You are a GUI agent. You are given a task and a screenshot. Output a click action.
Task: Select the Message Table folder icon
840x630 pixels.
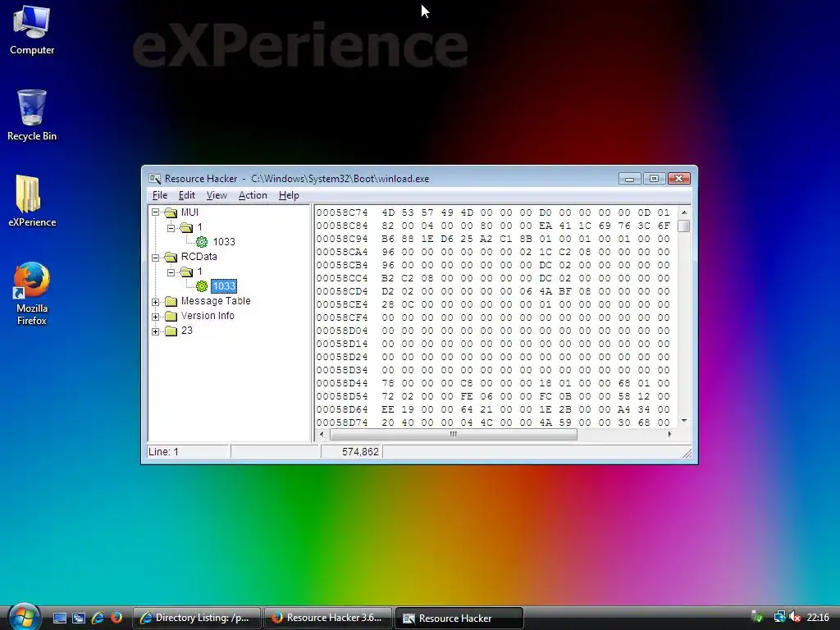coord(171,302)
